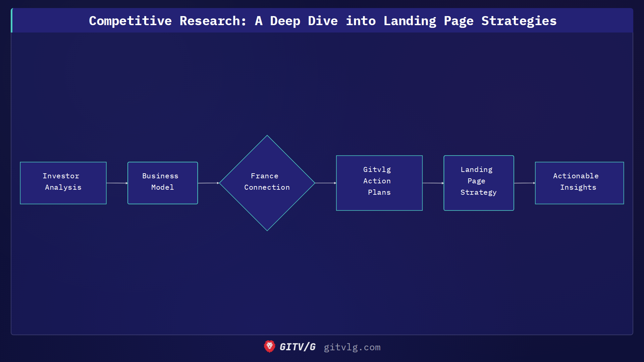
Task: Select the Investor Analysis node
Action: tap(63, 183)
